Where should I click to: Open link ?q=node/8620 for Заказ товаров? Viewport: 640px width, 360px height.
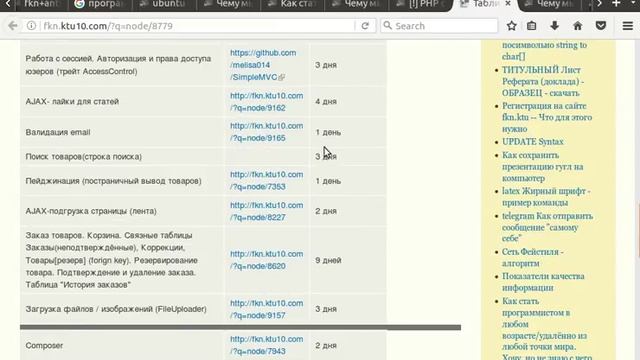coord(267,260)
